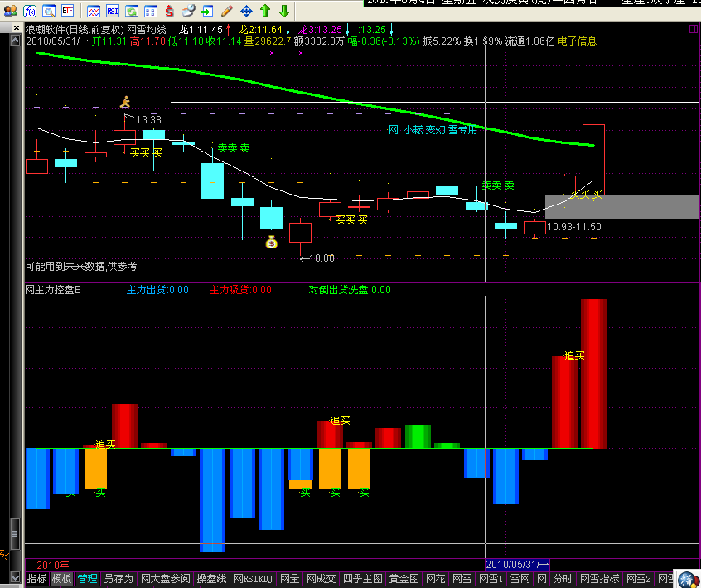Click the purple square icon at chart's top-right corner
The image size is (701, 588).
pos(694,29)
